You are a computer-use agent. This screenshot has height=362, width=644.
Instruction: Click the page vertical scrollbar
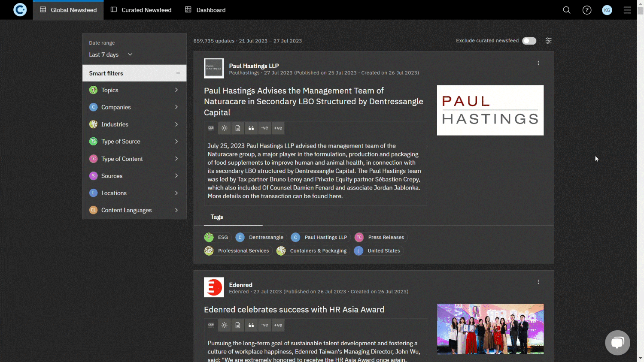click(x=640, y=11)
